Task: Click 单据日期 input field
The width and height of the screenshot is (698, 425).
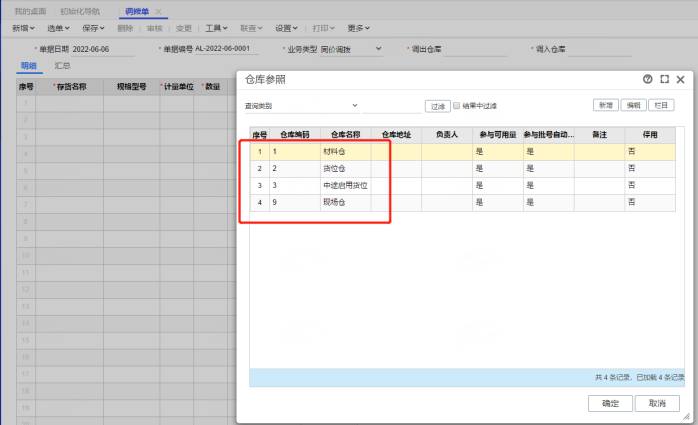Action: (103, 49)
